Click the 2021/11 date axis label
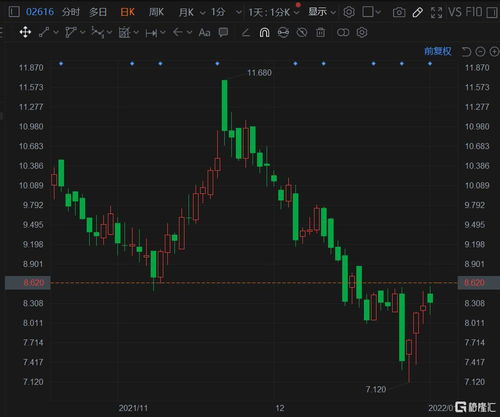Viewport: 500px width, 417px height. pyautogui.click(x=133, y=408)
